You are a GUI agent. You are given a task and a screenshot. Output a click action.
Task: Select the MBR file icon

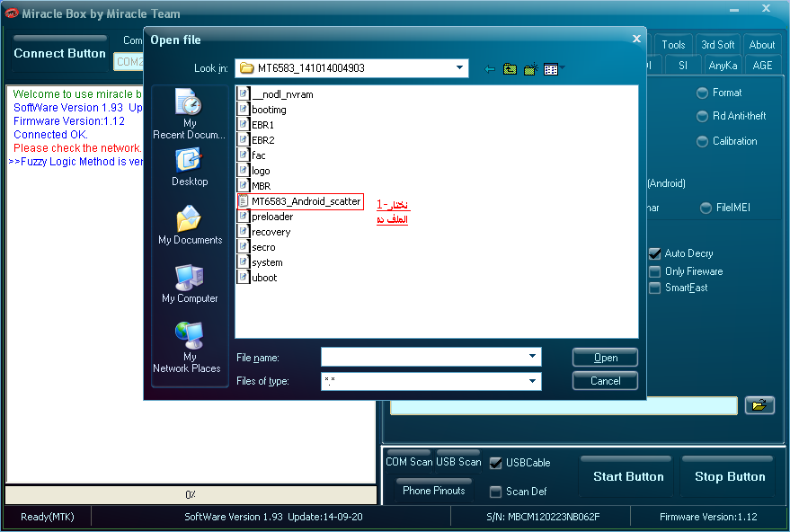244,185
